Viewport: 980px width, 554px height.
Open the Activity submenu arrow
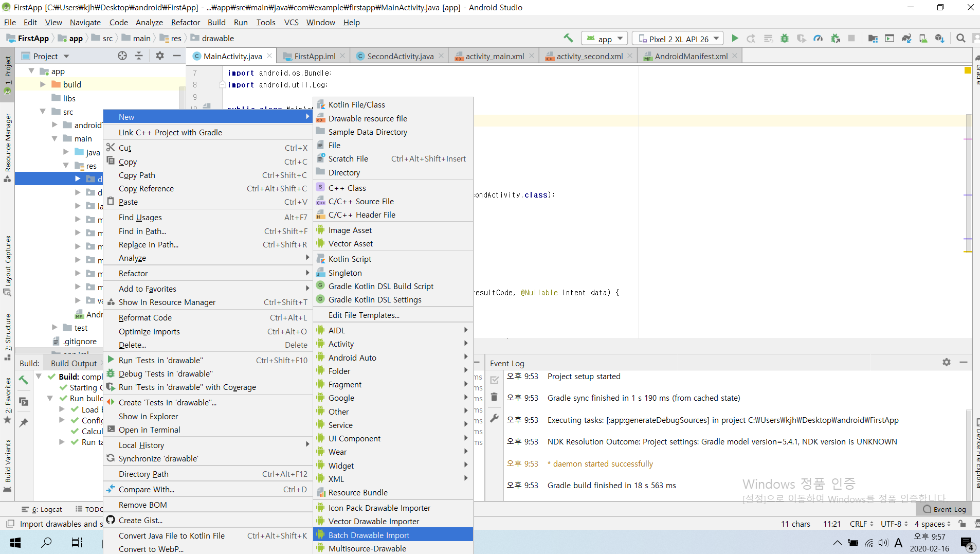pyautogui.click(x=465, y=344)
